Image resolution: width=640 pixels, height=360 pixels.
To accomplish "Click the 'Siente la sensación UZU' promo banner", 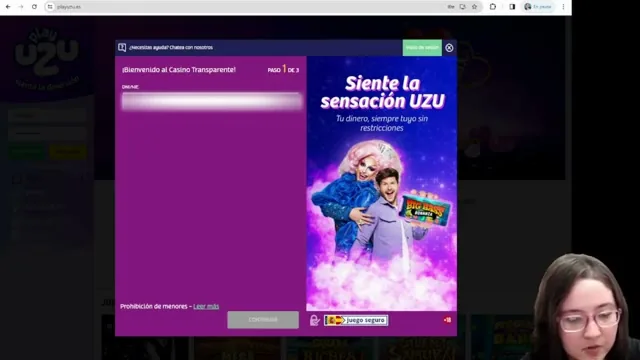I will tap(382, 184).
